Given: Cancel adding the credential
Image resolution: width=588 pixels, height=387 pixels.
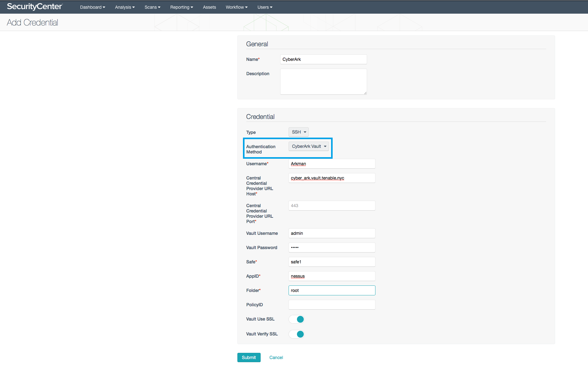Looking at the screenshot, I should click(276, 357).
